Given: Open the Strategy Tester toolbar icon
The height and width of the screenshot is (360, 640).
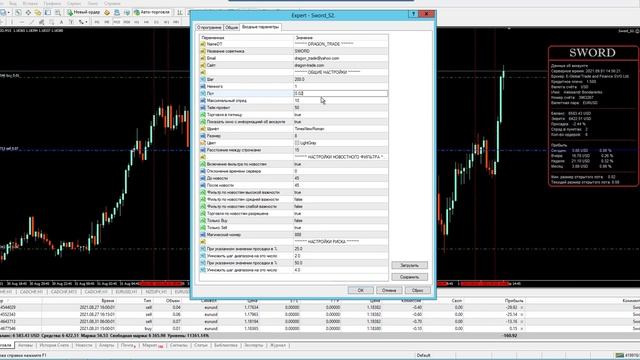Looking at the screenshot, I should [x=58, y=13].
